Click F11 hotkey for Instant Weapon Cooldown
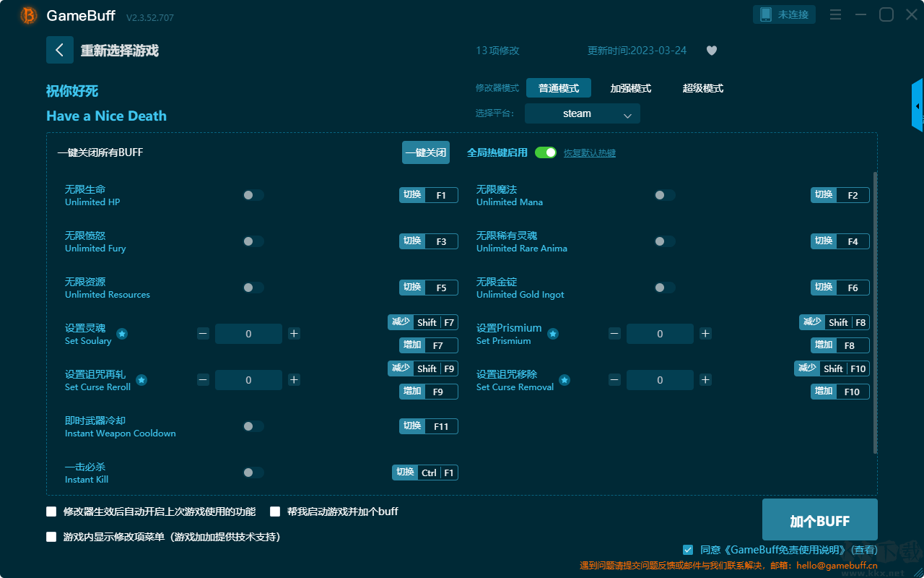This screenshot has width=924, height=578. [429, 426]
